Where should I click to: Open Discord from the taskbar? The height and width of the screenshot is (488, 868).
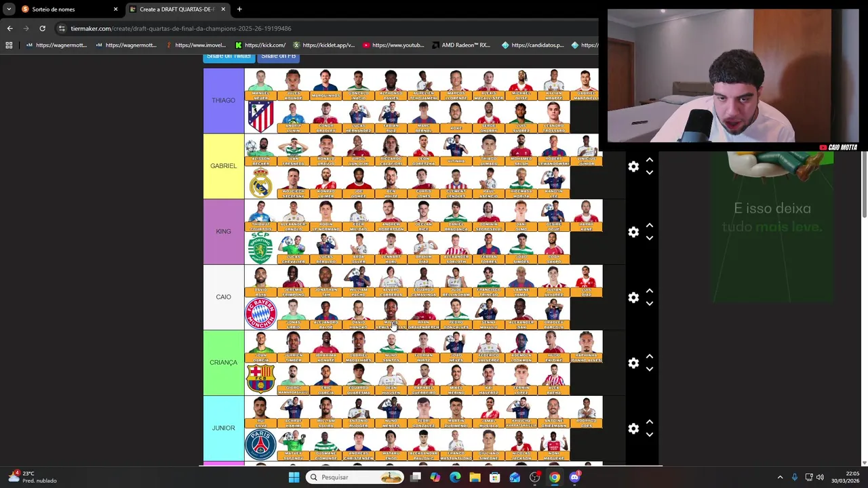click(x=574, y=477)
